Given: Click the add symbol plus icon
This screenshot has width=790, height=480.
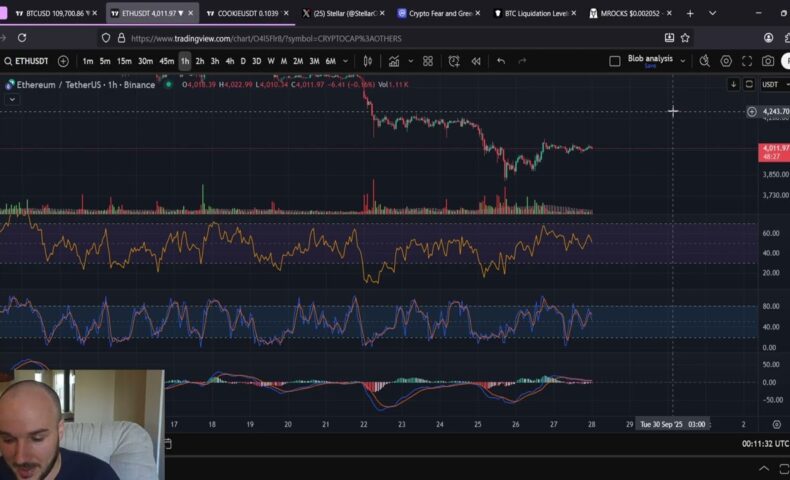Looking at the screenshot, I should (63, 61).
